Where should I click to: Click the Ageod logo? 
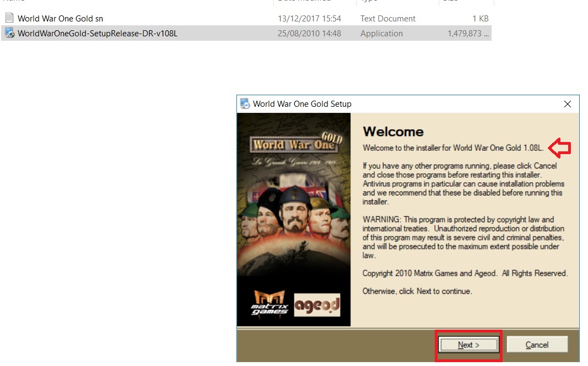pyautogui.click(x=317, y=305)
